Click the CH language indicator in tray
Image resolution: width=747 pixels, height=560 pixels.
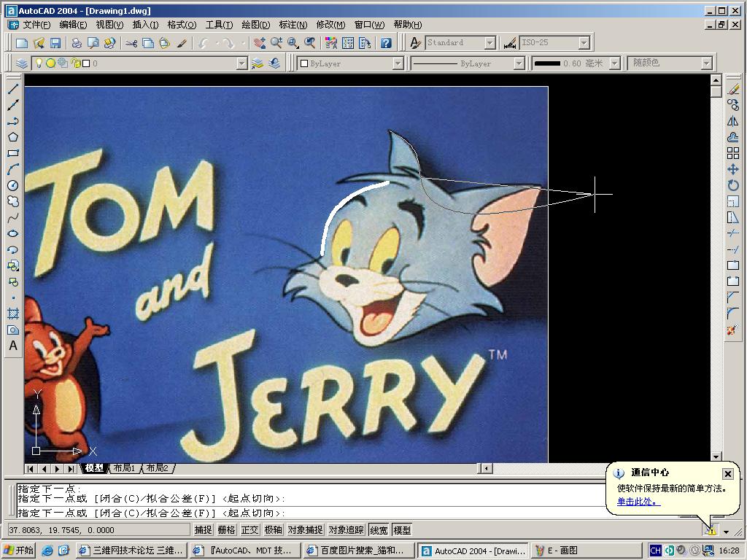655,551
